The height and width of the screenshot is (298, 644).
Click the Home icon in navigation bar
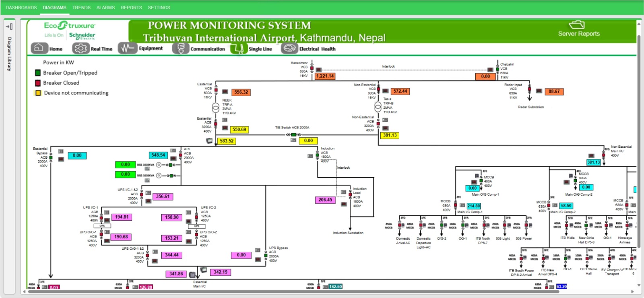38,48
